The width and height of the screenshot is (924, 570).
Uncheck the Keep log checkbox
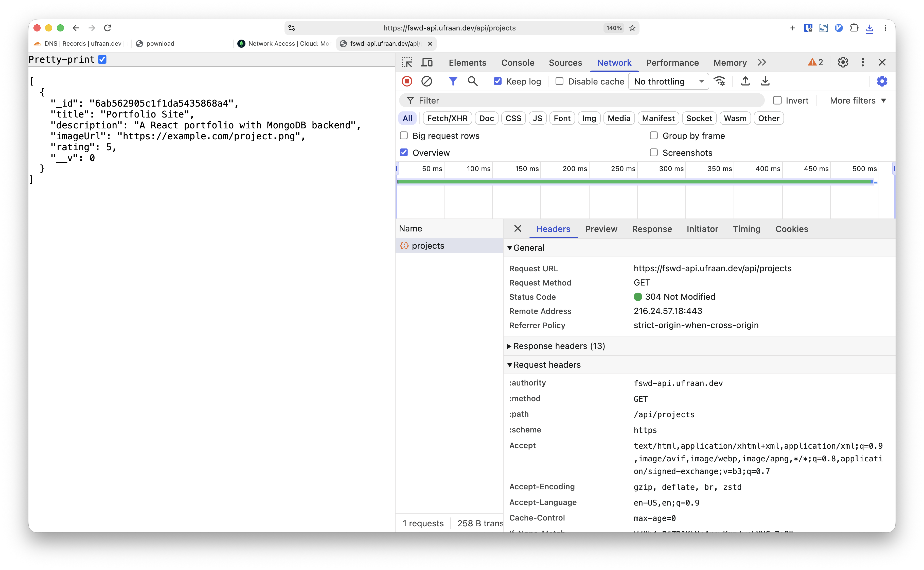click(x=497, y=81)
